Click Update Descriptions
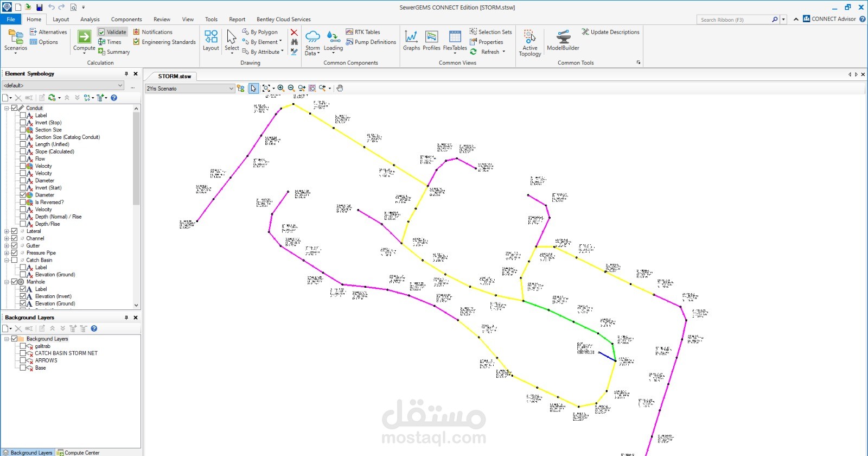 coord(610,32)
